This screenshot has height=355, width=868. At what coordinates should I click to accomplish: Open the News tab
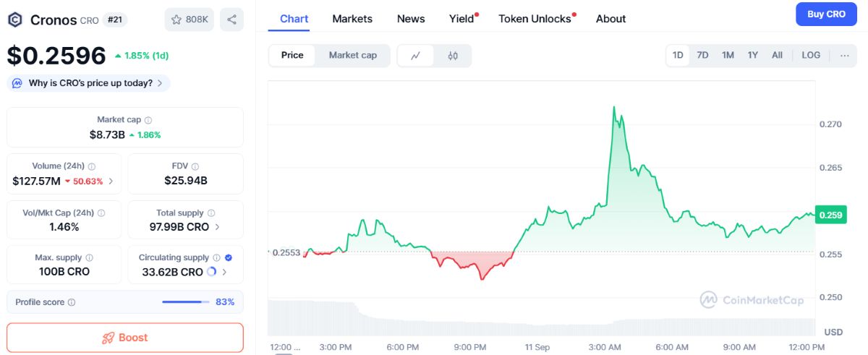pyautogui.click(x=411, y=19)
